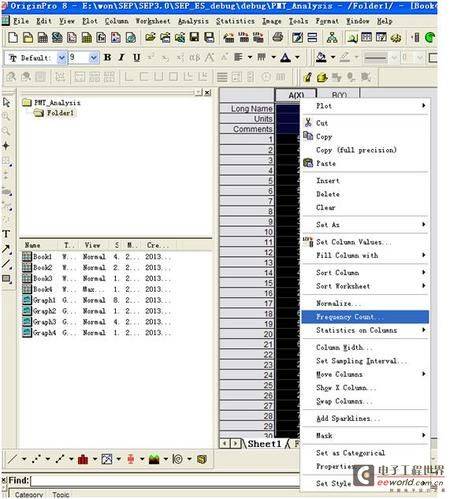Create a new project with the blank-page icon
The height and width of the screenshot is (499, 450).
tap(13, 38)
